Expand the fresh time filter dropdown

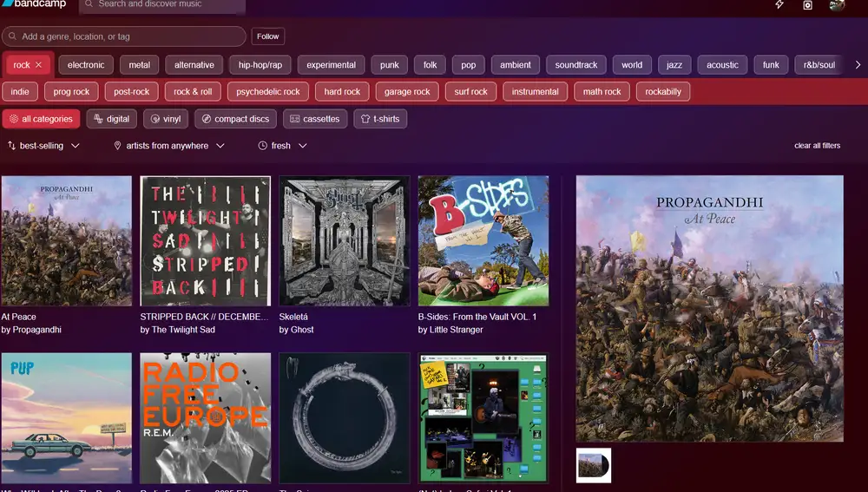tap(283, 146)
